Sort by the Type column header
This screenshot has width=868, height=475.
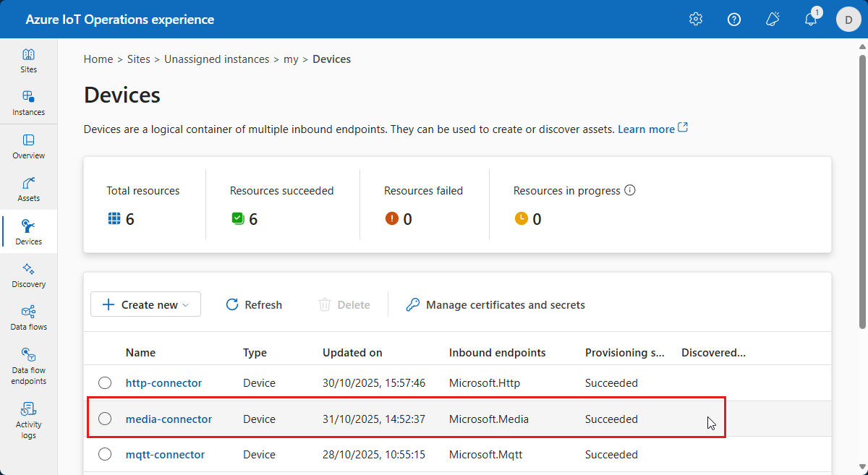click(255, 353)
